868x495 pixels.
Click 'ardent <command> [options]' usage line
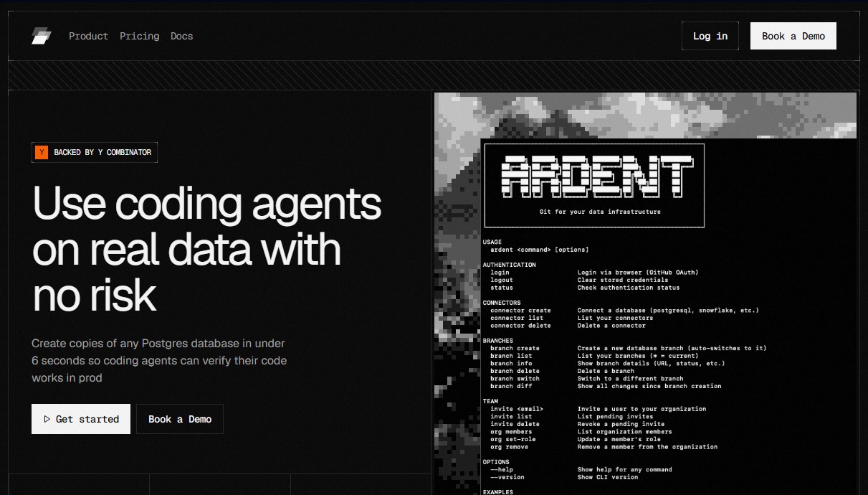click(539, 250)
